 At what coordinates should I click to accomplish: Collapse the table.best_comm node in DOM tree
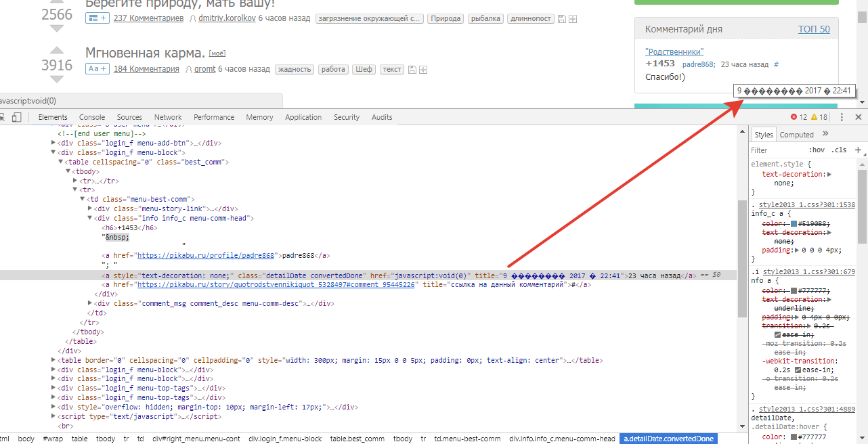point(61,162)
